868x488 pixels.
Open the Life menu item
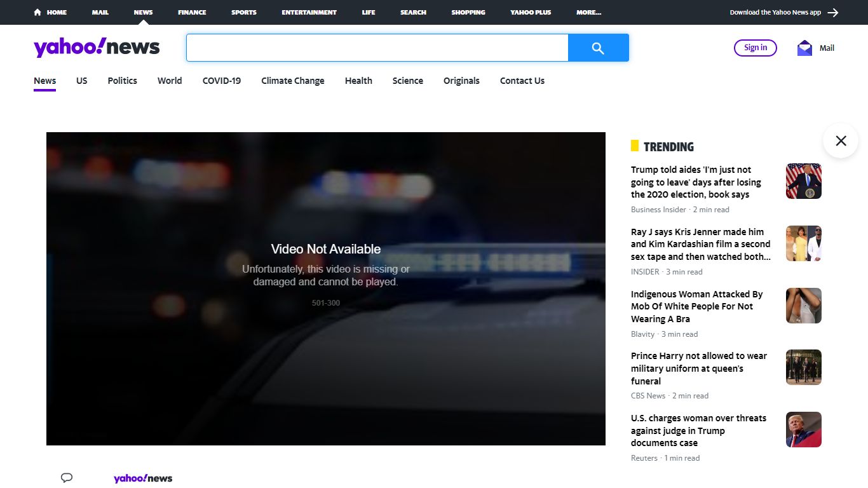point(369,12)
